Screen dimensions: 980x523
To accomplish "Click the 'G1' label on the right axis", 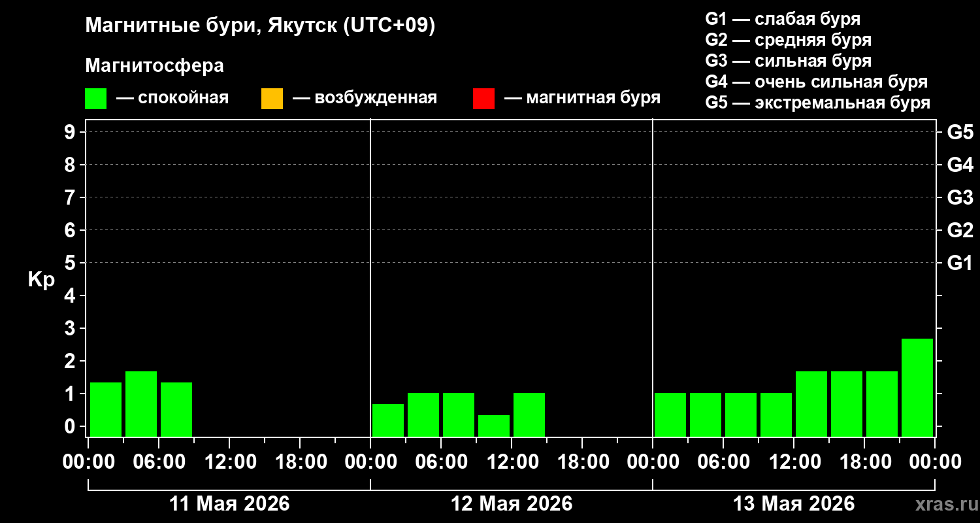I will pyautogui.click(x=960, y=263).
